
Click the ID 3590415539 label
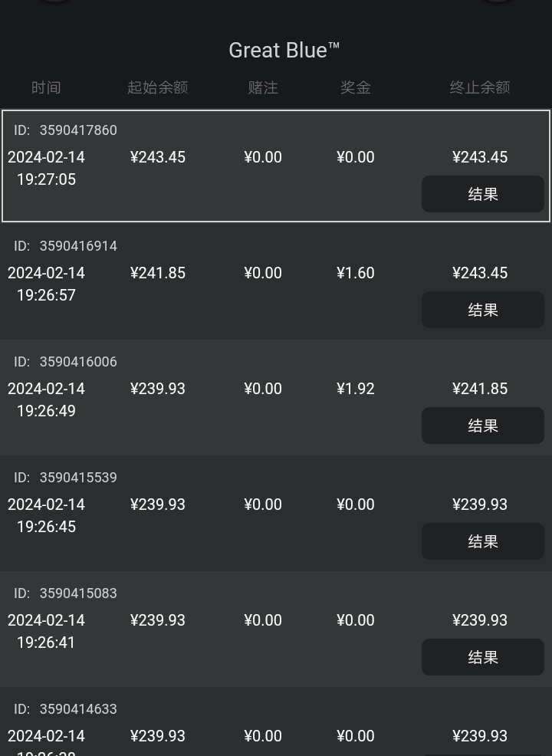tap(66, 478)
